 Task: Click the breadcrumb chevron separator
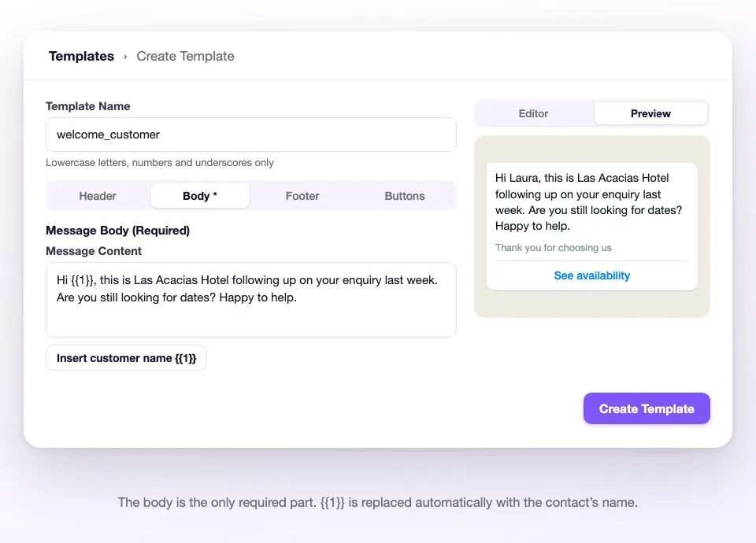click(125, 57)
